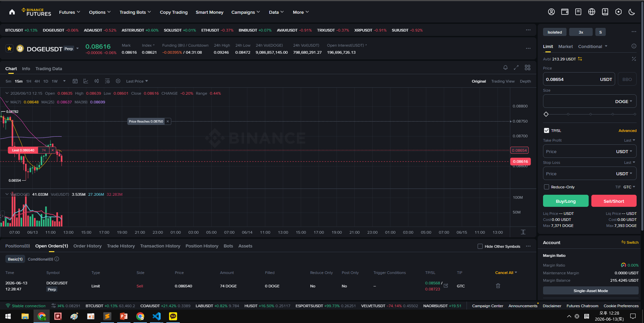Click the Size input field
This screenshot has width=644, height=323.
(x=589, y=101)
